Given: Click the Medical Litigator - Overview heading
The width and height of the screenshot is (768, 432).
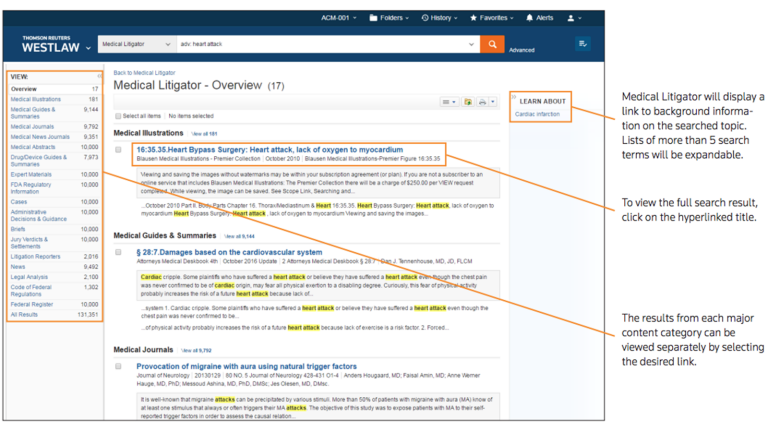Looking at the screenshot, I should [x=198, y=86].
